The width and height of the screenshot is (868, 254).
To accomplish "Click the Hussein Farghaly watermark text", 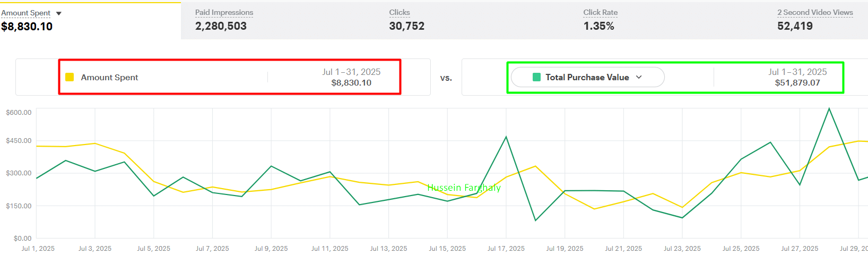I will [464, 188].
